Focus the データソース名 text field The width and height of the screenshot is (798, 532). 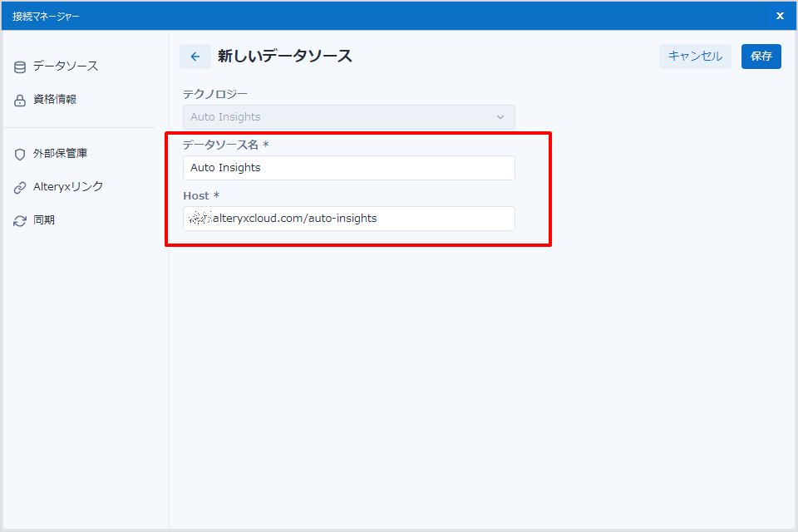pos(348,168)
